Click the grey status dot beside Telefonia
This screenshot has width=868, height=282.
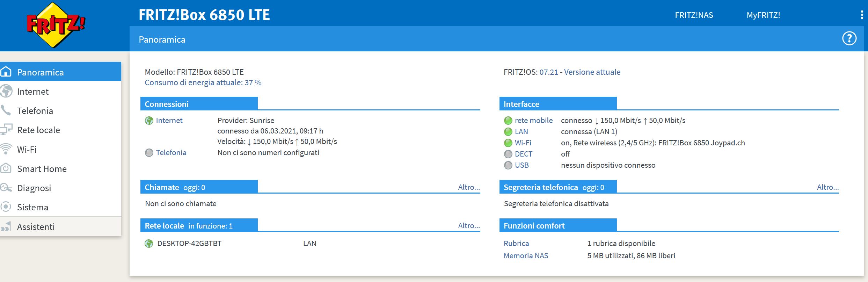149,153
